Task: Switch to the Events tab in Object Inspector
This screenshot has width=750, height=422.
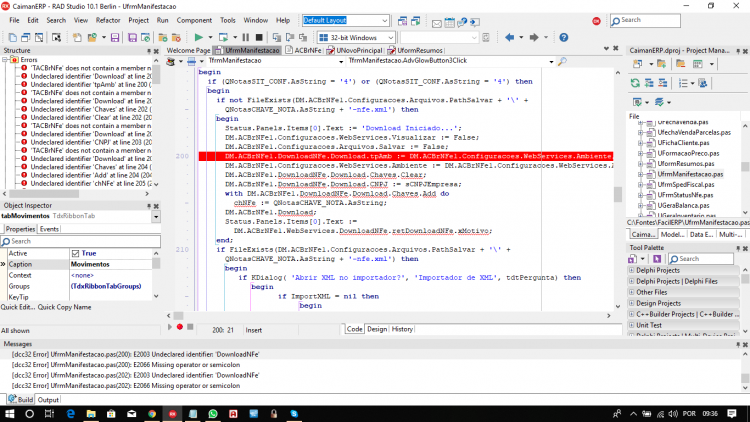Action: (x=49, y=229)
